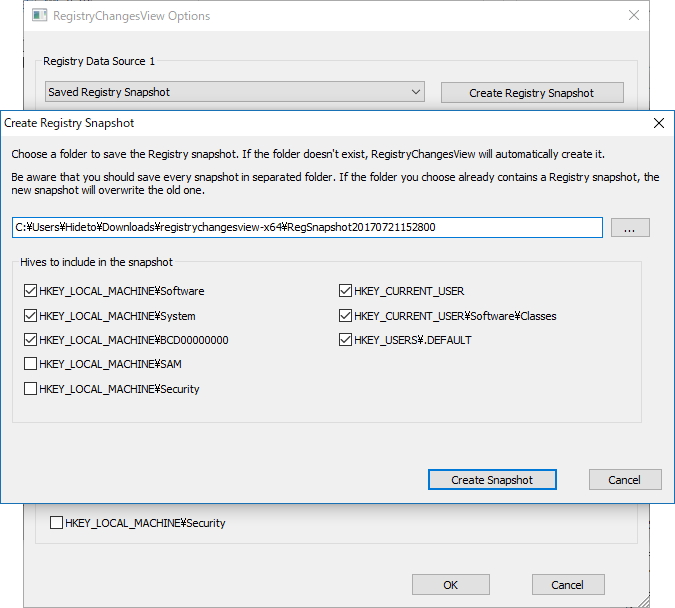Click the RegistryChangesView app icon in title bar
Image resolution: width=675 pixels, height=608 pixels.
point(39,16)
